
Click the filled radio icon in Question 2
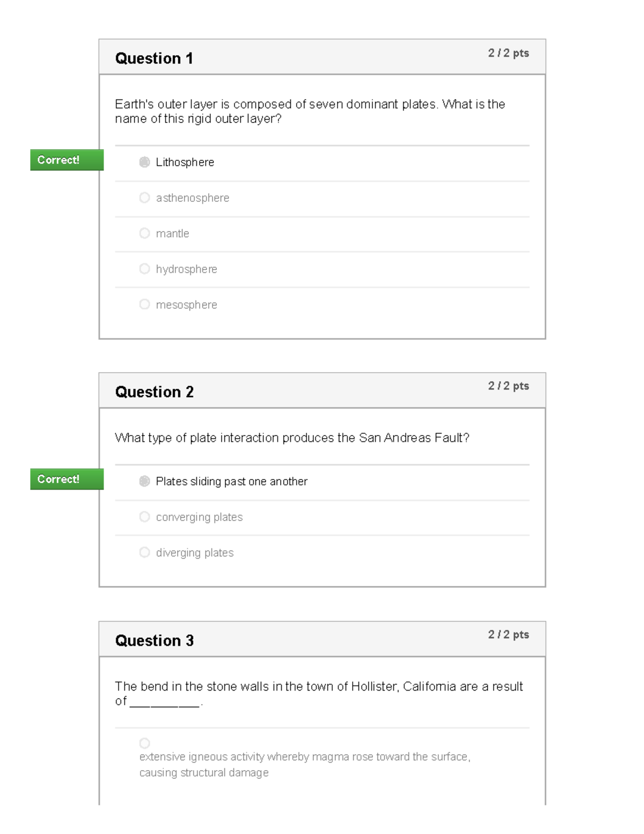(144, 481)
